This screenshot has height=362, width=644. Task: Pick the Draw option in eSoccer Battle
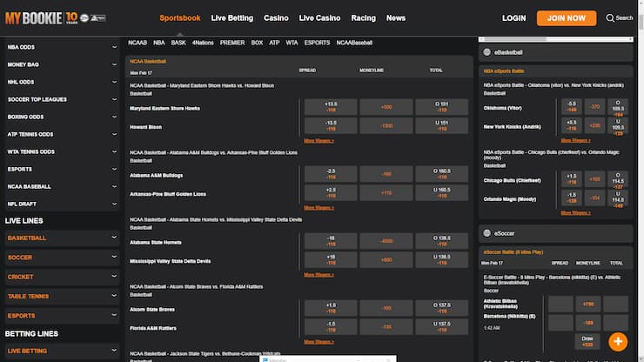coord(587,341)
